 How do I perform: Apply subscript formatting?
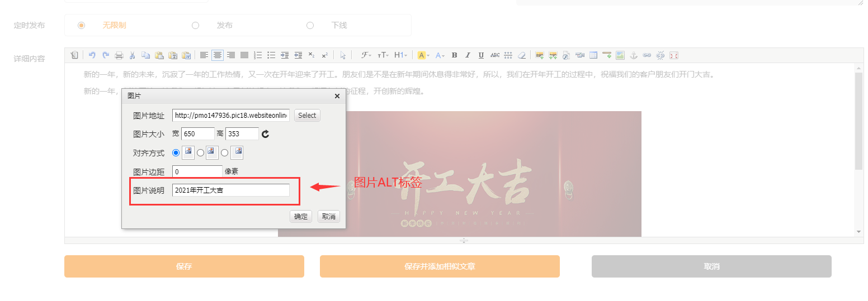click(x=312, y=55)
